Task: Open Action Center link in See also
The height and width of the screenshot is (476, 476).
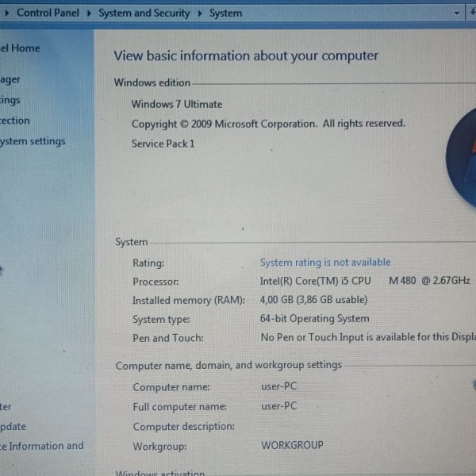Action: [x=6, y=406]
